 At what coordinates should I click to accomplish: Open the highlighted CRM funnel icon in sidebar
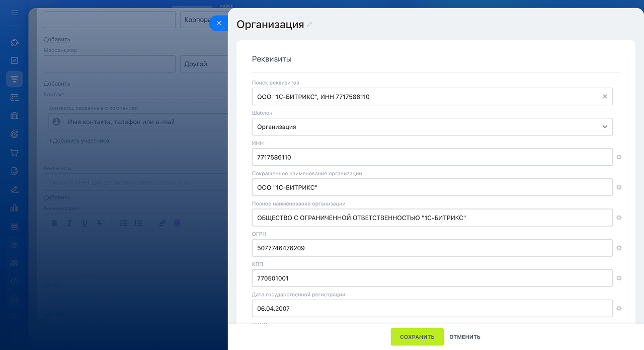point(14,79)
